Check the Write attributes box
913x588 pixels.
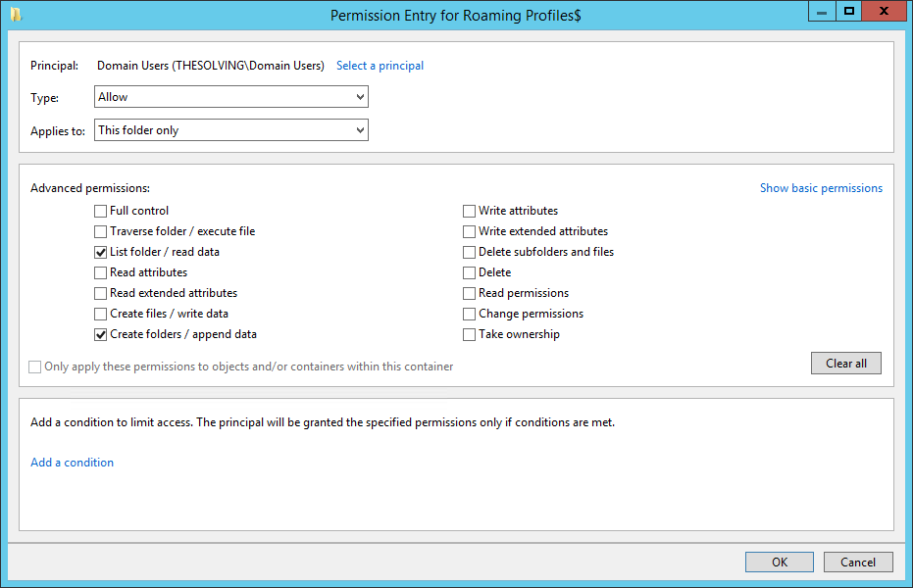click(469, 211)
